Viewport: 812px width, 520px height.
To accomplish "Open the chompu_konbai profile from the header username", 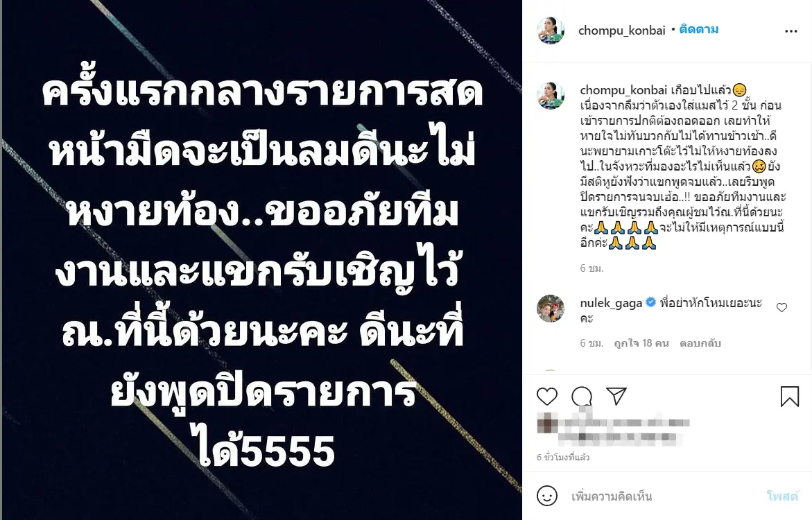I will (621, 31).
